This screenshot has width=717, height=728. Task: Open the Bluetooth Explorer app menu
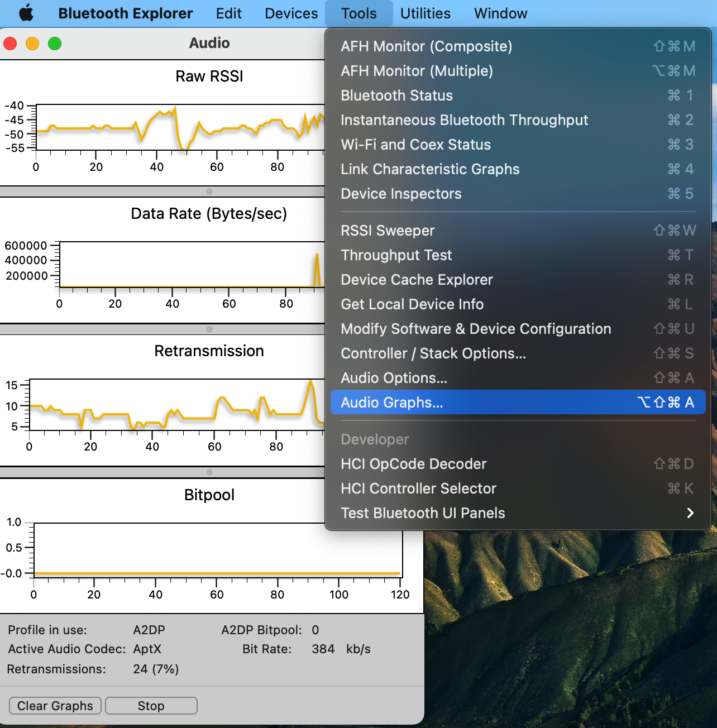point(126,13)
